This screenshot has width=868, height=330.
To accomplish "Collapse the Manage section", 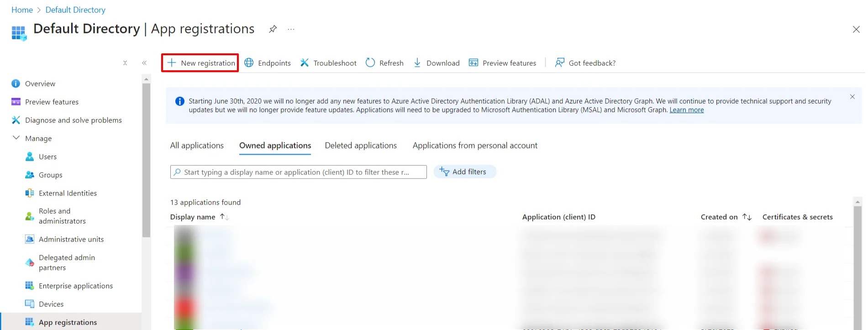I will pyautogui.click(x=16, y=138).
